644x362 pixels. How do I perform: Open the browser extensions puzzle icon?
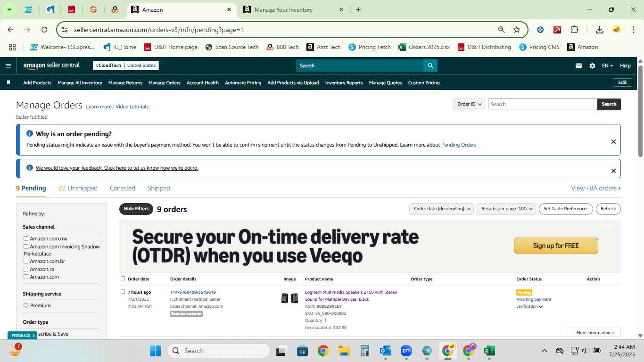574,30
